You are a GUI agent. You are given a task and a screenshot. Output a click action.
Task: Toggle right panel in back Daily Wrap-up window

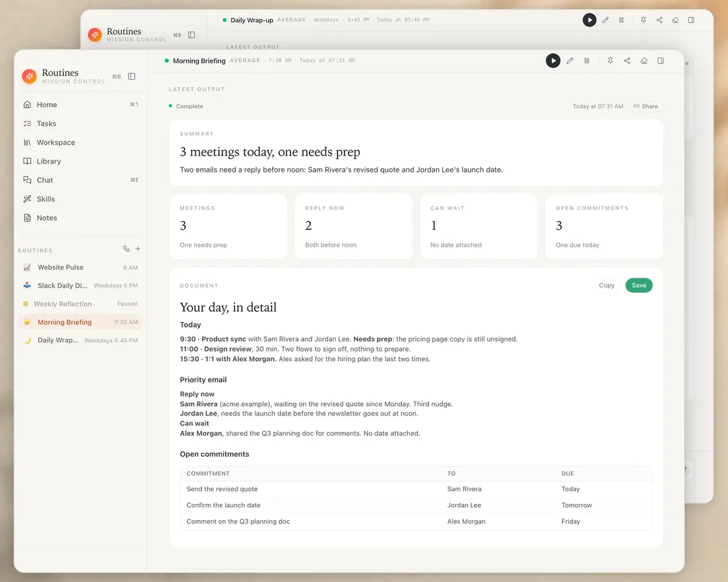[692, 20]
